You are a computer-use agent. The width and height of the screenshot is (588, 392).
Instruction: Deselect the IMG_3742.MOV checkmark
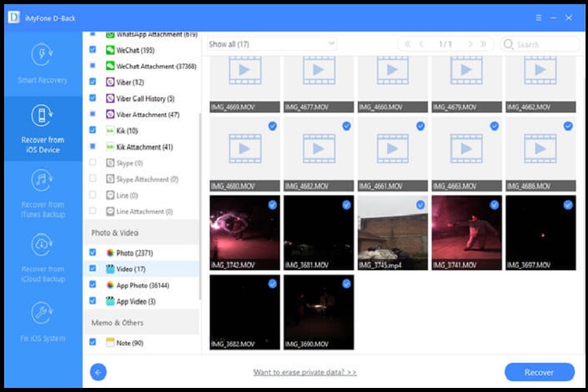(x=272, y=205)
